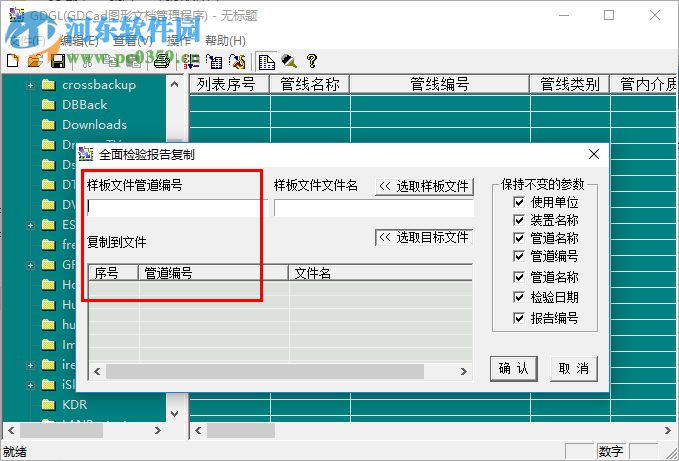Screen dimensions: 679x461
Task: Click the 序号 column header in dialog
Action: pyautogui.click(x=114, y=273)
